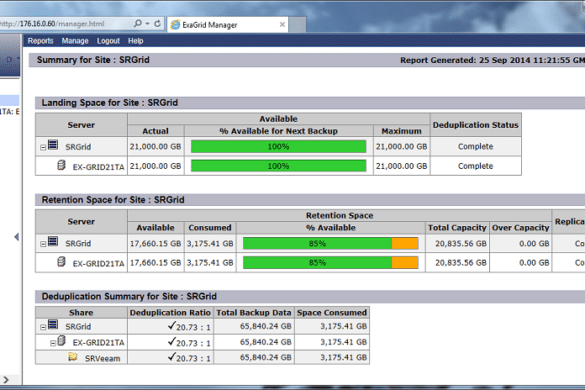Click the checkmark beside SRGrid deduplication ratio
Screen dimensions: 585x390
(x=171, y=325)
